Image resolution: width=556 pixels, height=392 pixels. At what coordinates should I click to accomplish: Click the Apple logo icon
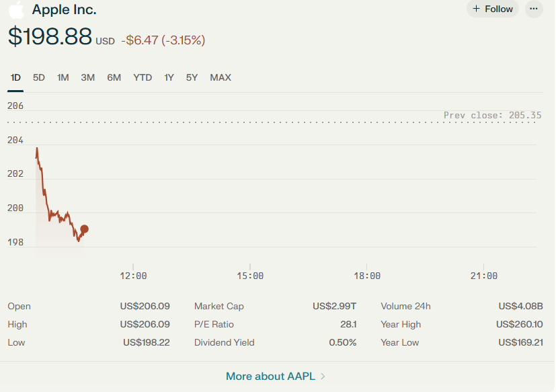tap(16, 9)
